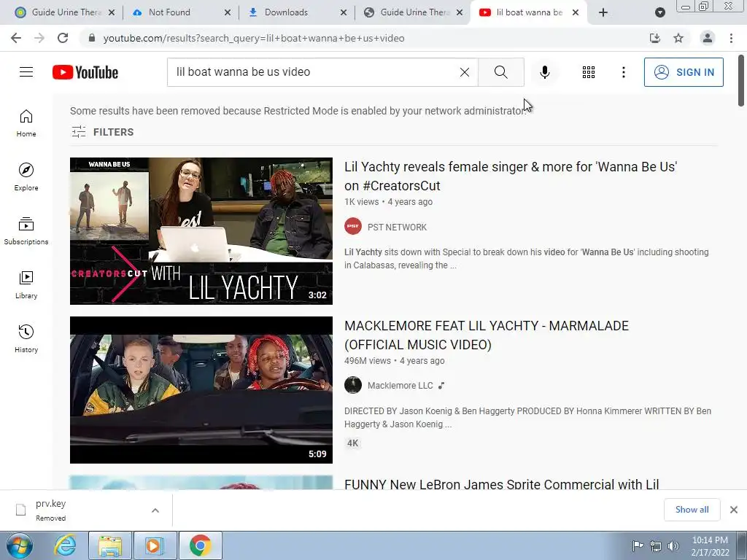The height and width of the screenshot is (560, 747).
Task: Open Subscriptions in sidebar
Action: coord(26,231)
